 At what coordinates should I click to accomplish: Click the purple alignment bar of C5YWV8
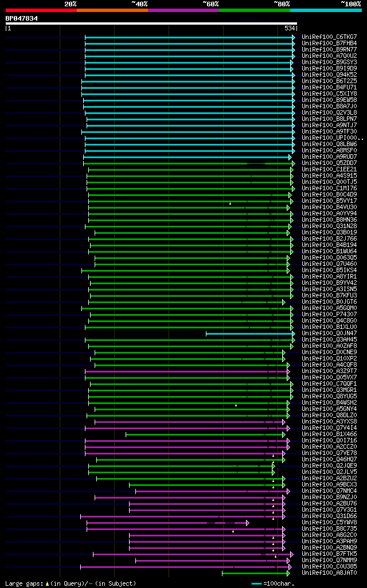point(168,523)
